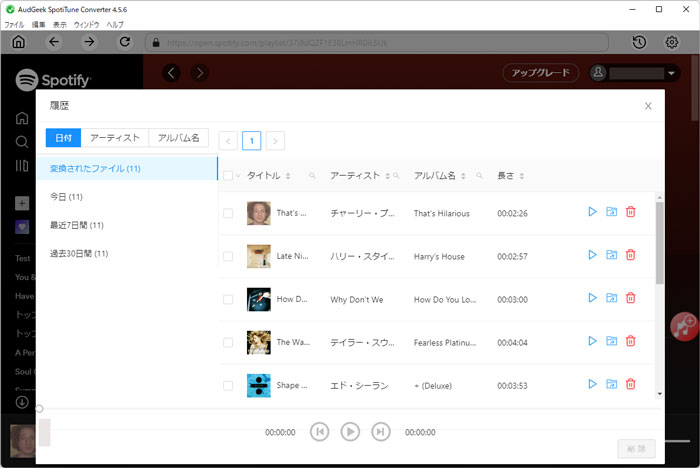Image resolution: width=700 pixels, height=468 pixels.
Task: Close the 履歴 dialog
Action: [x=648, y=106]
